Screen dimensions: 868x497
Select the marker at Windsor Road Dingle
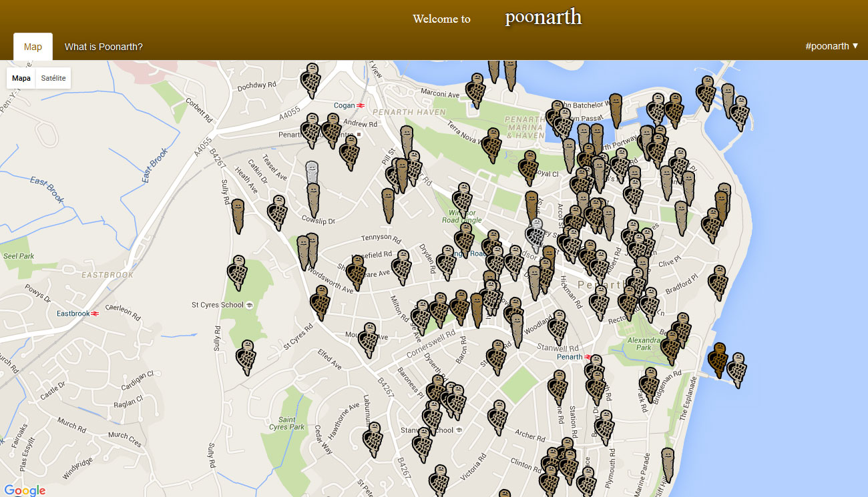462,199
